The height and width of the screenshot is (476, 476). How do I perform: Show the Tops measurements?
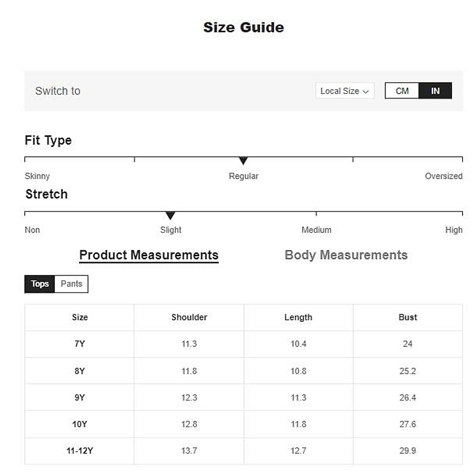coord(40,284)
